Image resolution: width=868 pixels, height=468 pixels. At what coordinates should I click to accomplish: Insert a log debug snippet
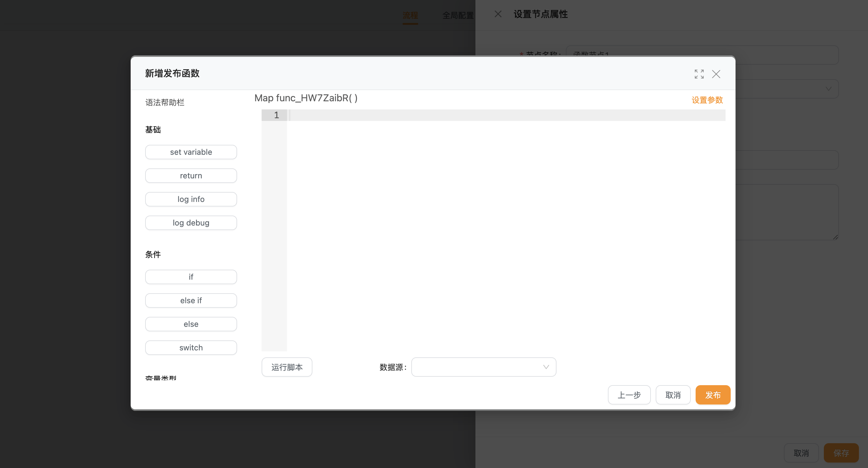(191, 223)
